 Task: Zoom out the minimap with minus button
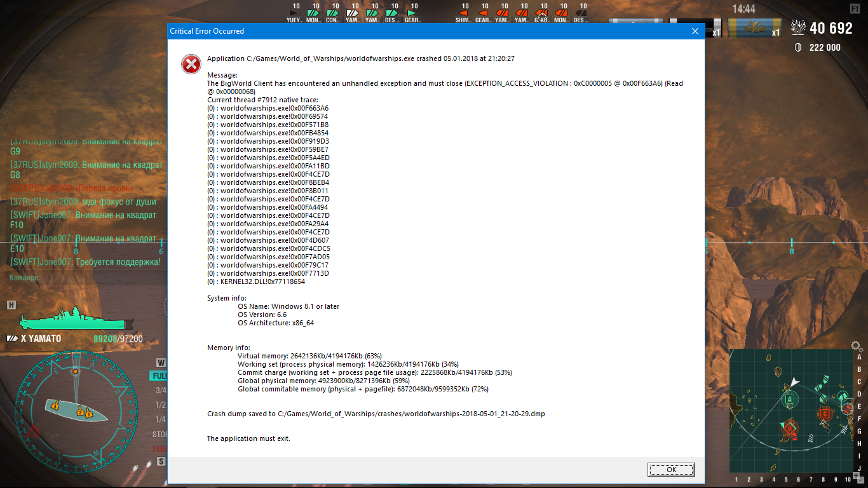tap(860, 480)
